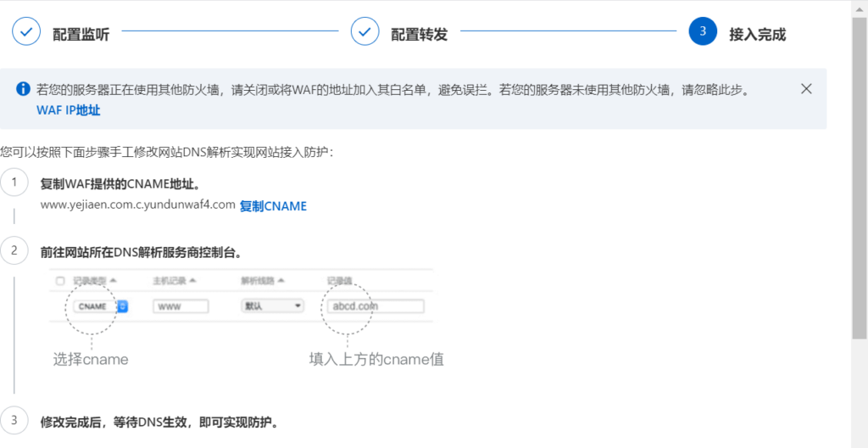Click the numbered circle for step 1
This screenshot has width=868, height=448.
[14, 183]
